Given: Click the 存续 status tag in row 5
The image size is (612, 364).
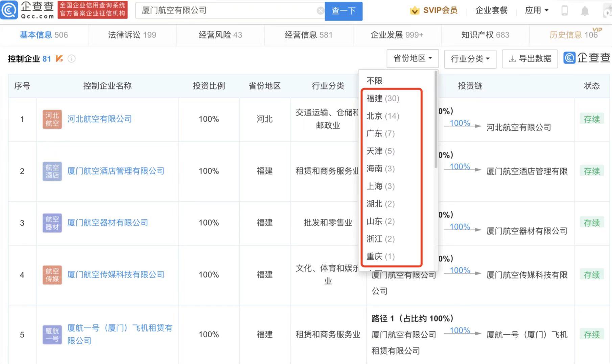Looking at the screenshot, I should (592, 335).
